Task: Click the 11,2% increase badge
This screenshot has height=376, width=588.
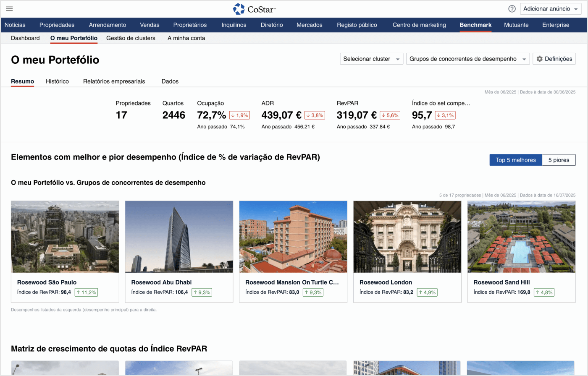Action: [x=86, y=292]
